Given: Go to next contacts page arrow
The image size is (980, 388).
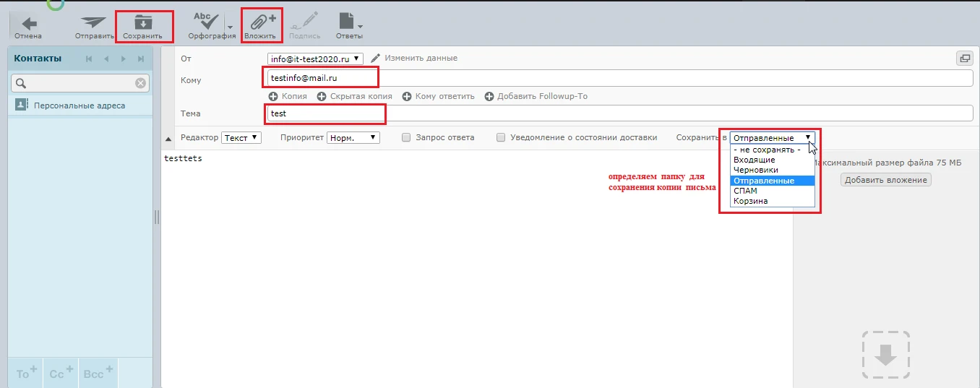Looking at the screenshot, I should [x=124, y=59].
